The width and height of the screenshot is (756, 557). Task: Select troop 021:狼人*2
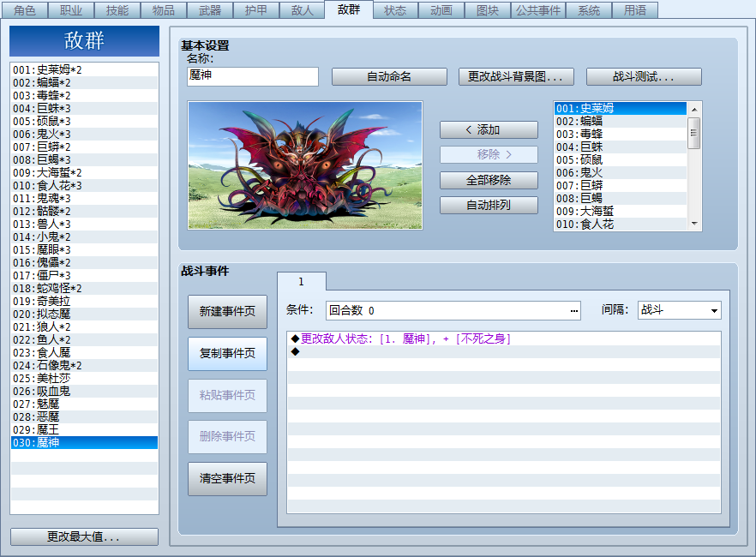click(x=84, y=326)
